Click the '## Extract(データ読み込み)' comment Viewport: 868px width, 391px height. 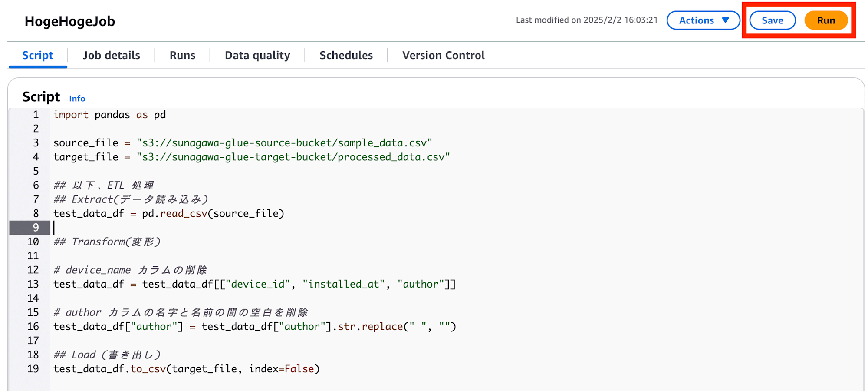pyautogui.click(x=131, y=199)
